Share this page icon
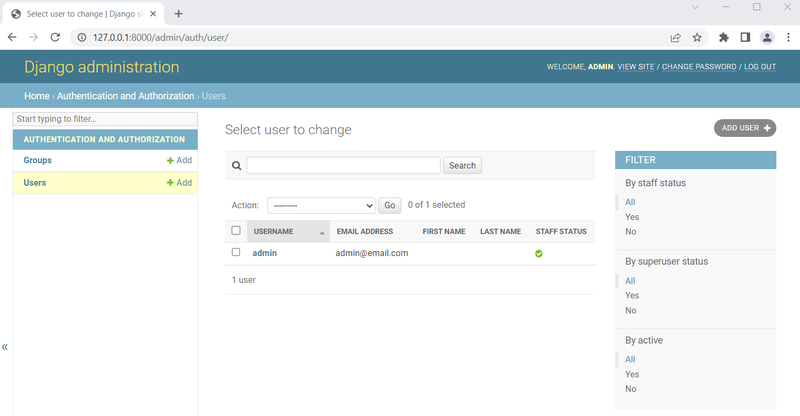 click(x=676, y=37)
